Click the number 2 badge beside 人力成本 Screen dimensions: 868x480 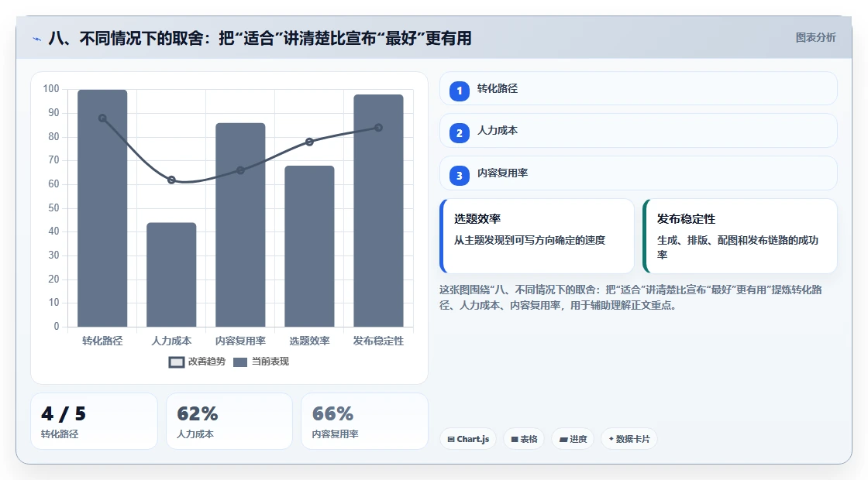[x=460, y=133]
